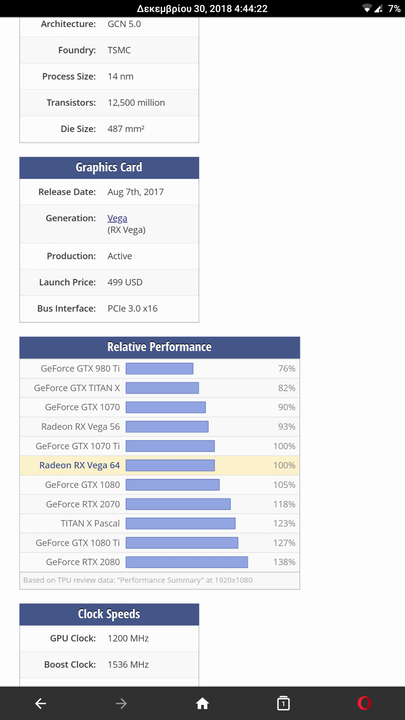Tap the Relative Performance header
Viewport: 405px width, 720px height.
click(x=159, y=347)
